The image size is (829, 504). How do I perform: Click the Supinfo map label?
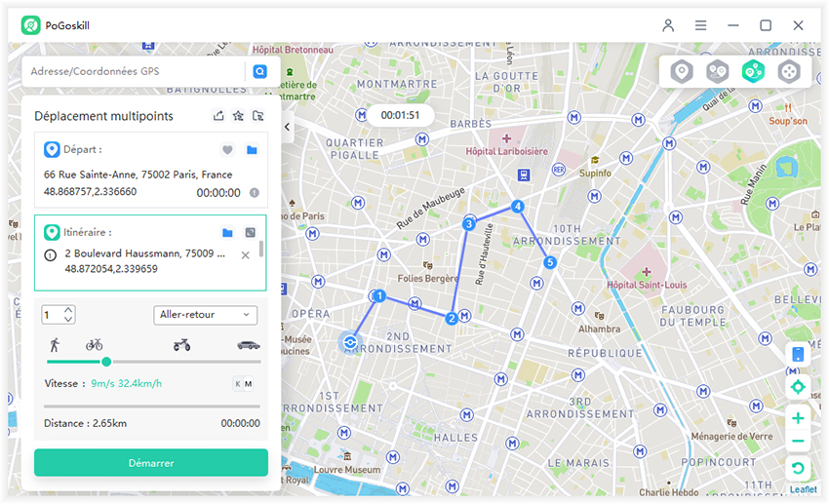pyautogui.click(x=595, y=174)
